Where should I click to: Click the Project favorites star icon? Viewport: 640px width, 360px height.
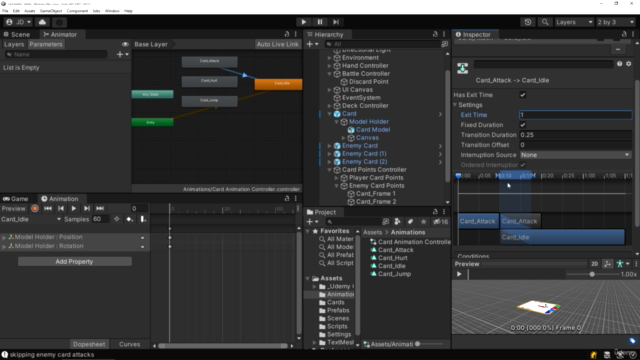tap(424, 222)
